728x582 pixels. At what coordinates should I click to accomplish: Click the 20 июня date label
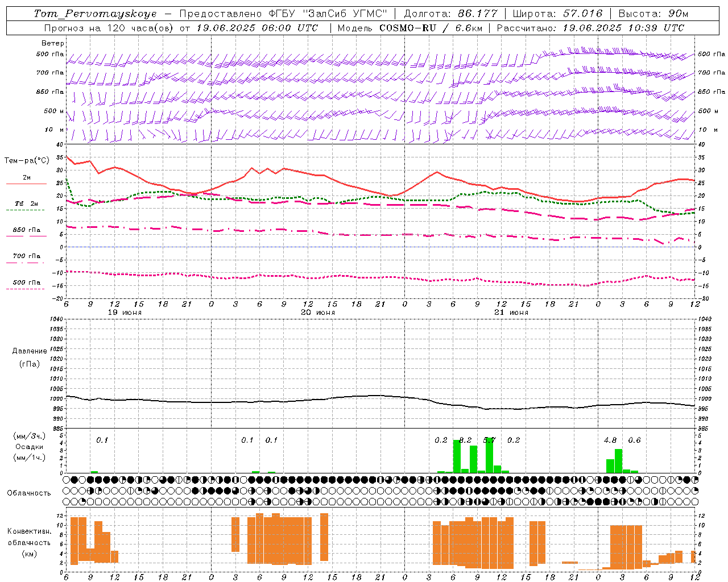tap(318, 313)
